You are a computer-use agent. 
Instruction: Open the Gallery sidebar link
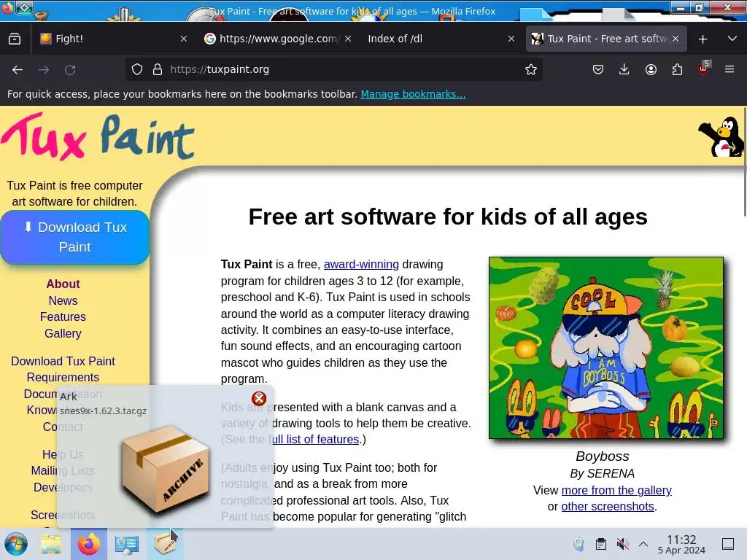click(63, 333)
